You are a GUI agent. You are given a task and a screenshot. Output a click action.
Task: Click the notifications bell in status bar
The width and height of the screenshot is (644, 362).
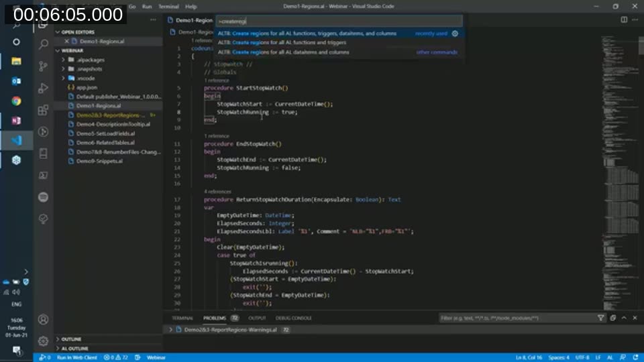click(636, 357)
